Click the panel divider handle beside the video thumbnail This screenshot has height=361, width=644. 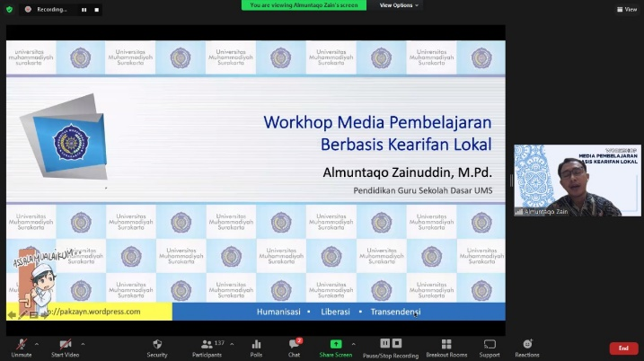pyautogui.click(x=511, y=180)
